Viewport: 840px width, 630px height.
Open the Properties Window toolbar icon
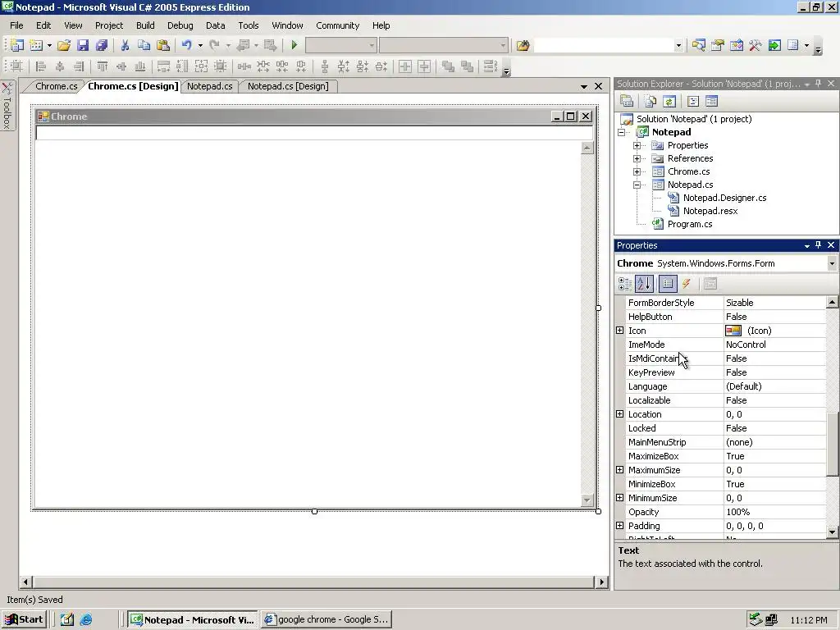click(717, 46)
